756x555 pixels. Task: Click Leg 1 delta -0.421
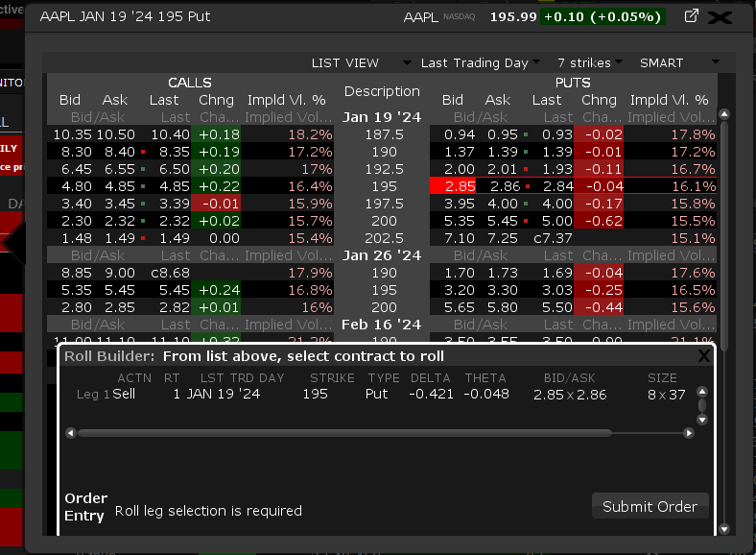(431, 394)
